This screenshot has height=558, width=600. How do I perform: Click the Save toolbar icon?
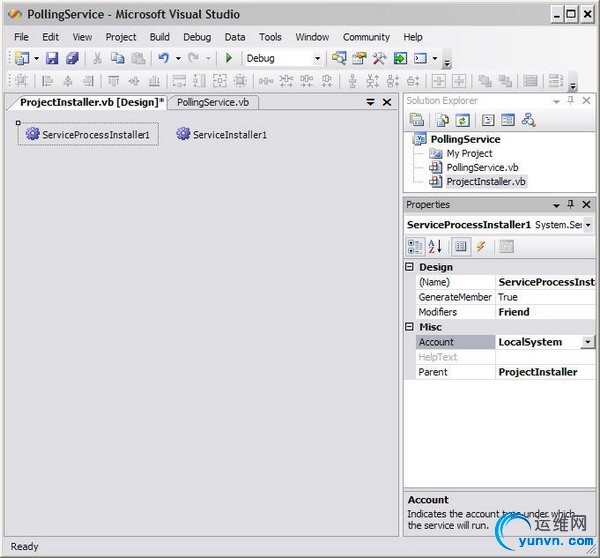pos(52,58)
